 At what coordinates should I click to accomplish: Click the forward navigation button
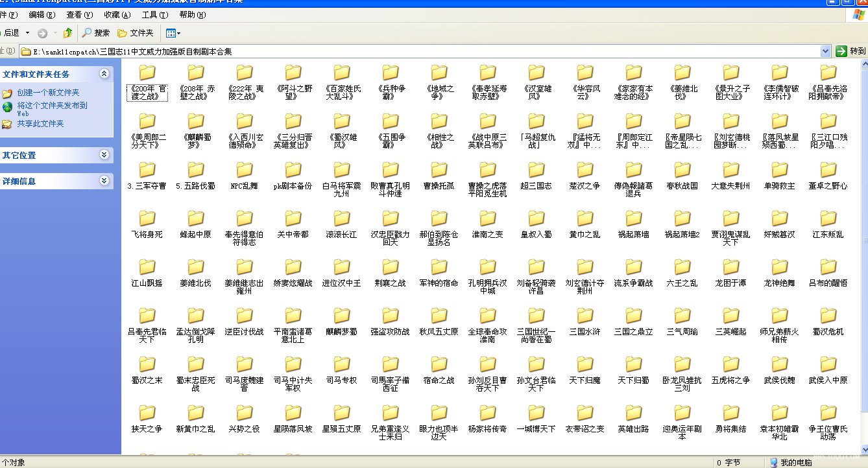[43, 33]
